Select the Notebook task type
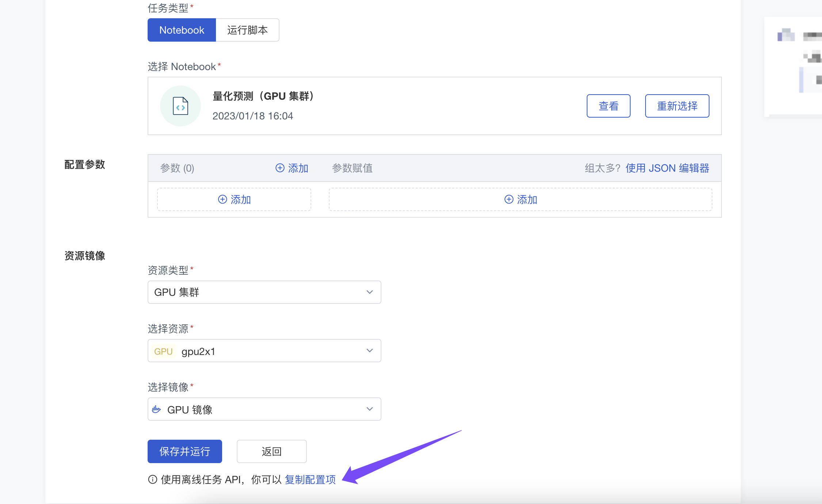The height and width of the screenshot is (504, 822). (x=182, y=30)
